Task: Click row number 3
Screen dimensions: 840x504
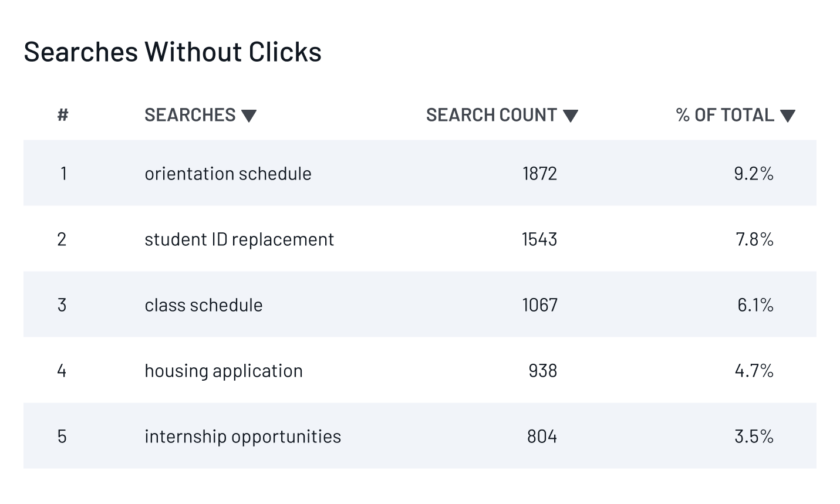Action: click(62, 305)
